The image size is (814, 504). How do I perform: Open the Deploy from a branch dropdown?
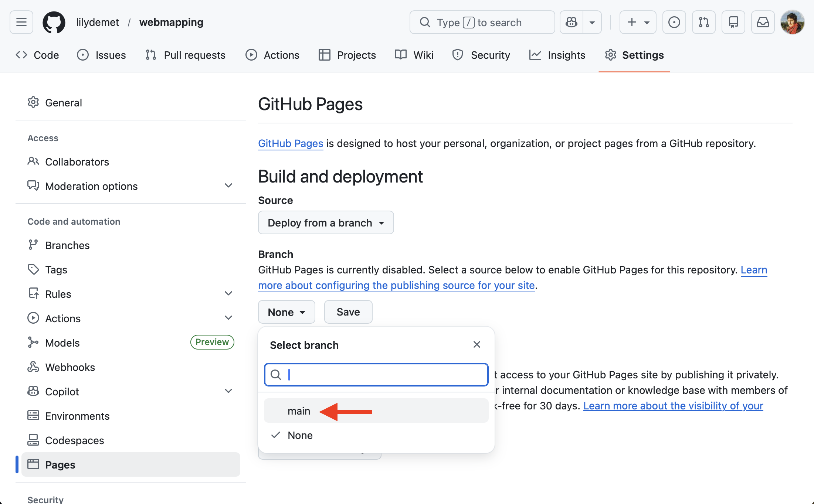point(326,222)
